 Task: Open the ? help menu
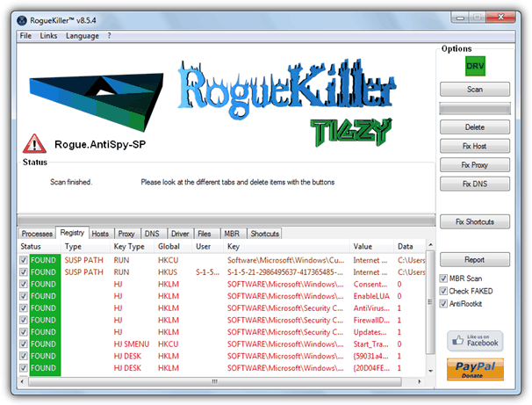click(109, 36)
